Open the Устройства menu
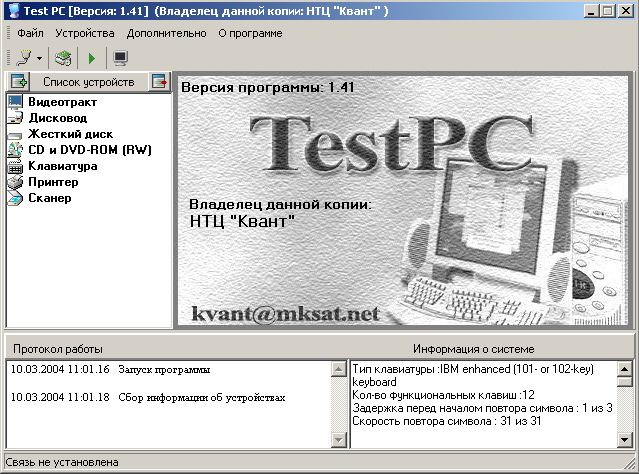This screenshot has height=474, width=639. (x=85, y=33)
